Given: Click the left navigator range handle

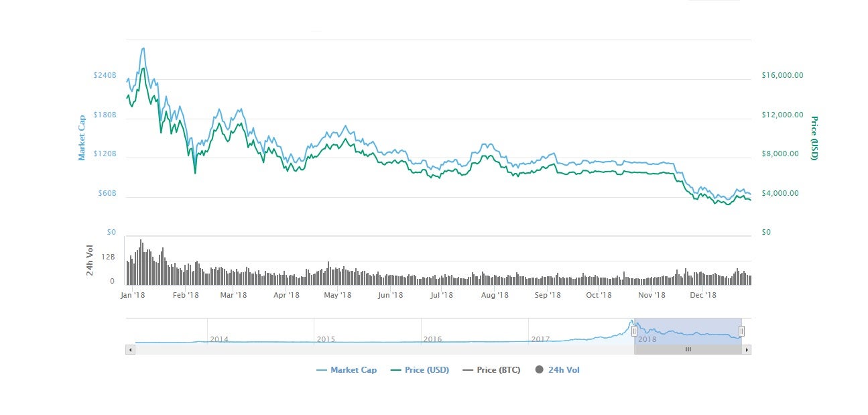Looking at the screenshot, I should pos(634,331).
